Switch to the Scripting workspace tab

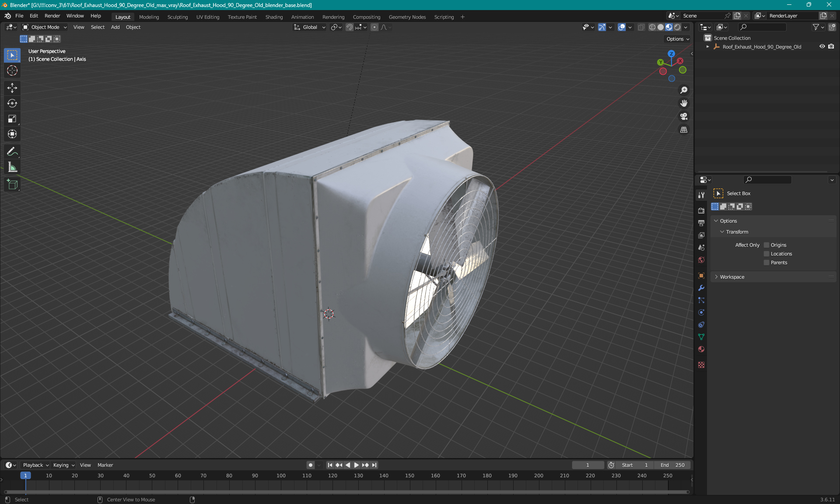tap(444, 17)
